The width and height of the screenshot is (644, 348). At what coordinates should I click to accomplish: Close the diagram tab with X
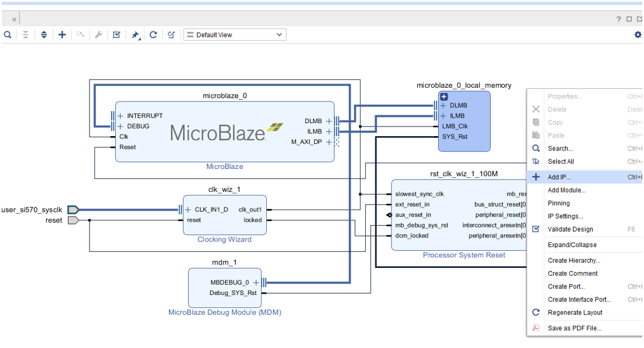14,19
